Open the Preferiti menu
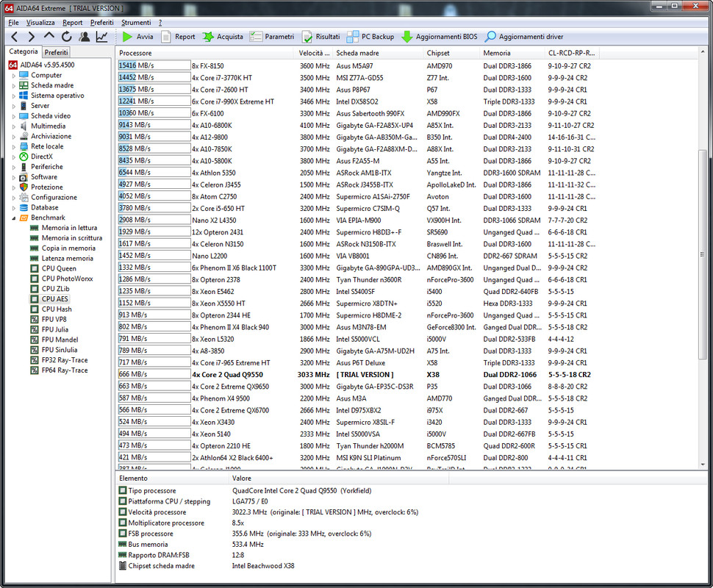 coord(102,22)
